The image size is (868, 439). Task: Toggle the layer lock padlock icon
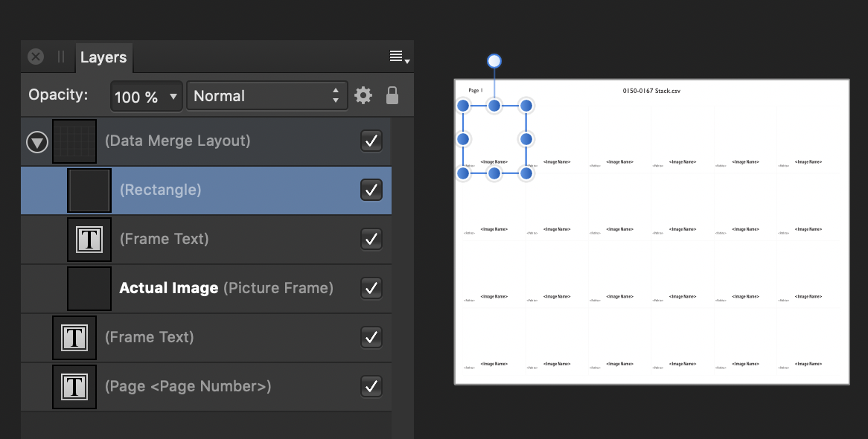(392, 96)
